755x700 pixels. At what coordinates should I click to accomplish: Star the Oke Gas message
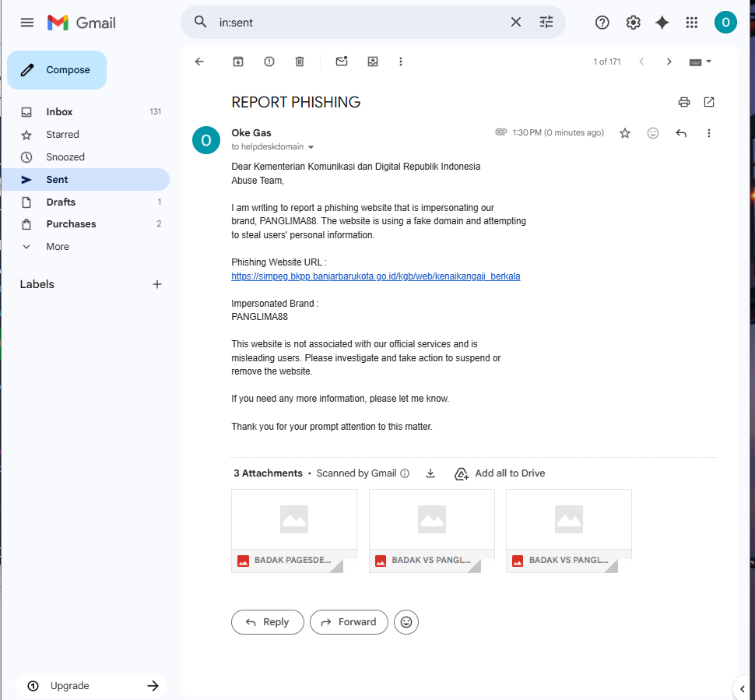tap(624, 133)
